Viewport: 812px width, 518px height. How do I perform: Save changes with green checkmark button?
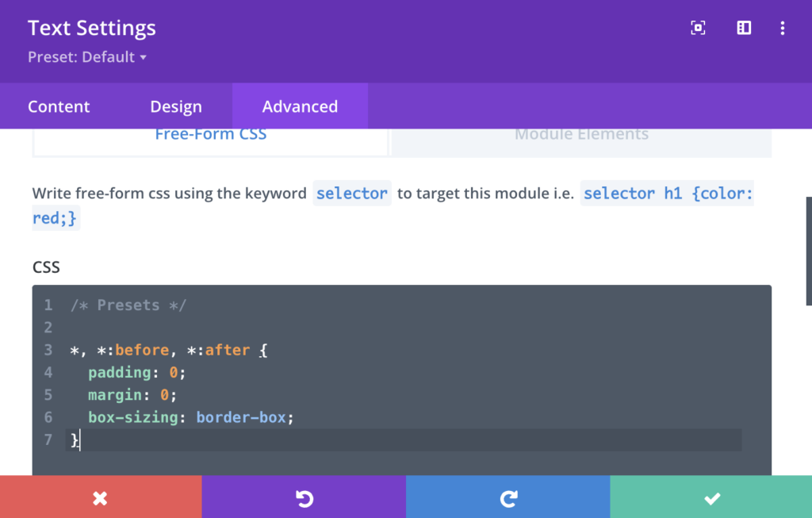point(711,497)
